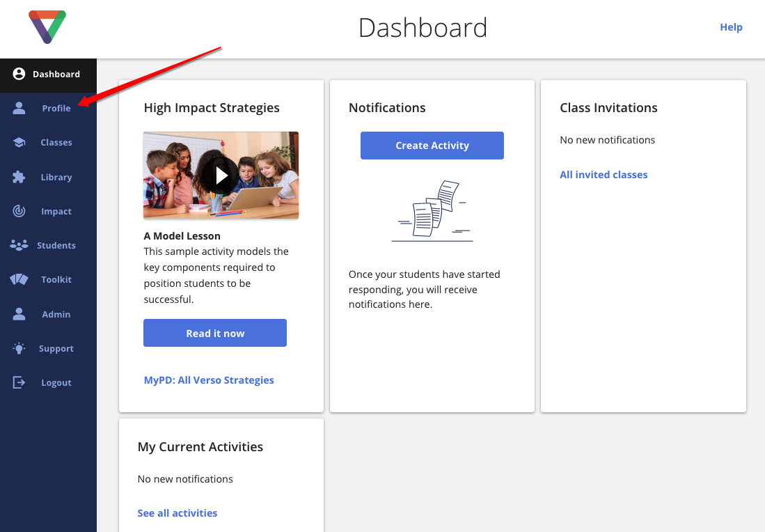Screen dimensions: 765x532
Task: Select Toolkit in the sidebar
Action: pos(48,280)
